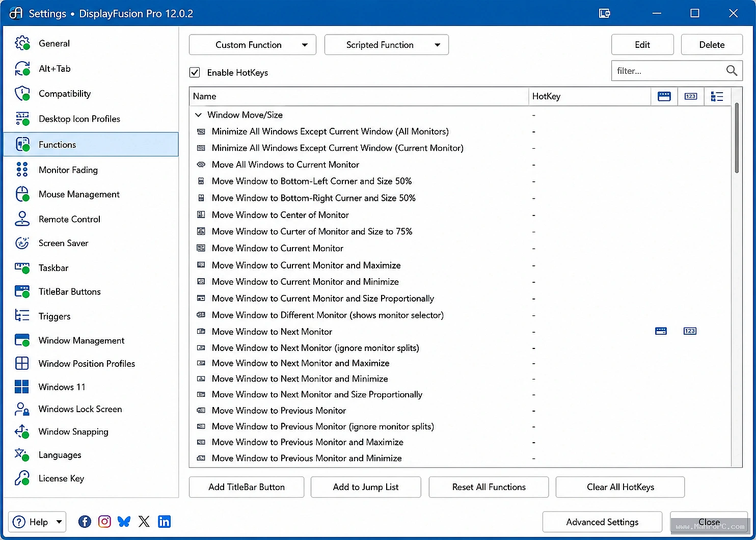Click the Desktop Icon Profiles icon
Image resolution: width=756 pixels, height=540 pixels.
pos(22,119)
